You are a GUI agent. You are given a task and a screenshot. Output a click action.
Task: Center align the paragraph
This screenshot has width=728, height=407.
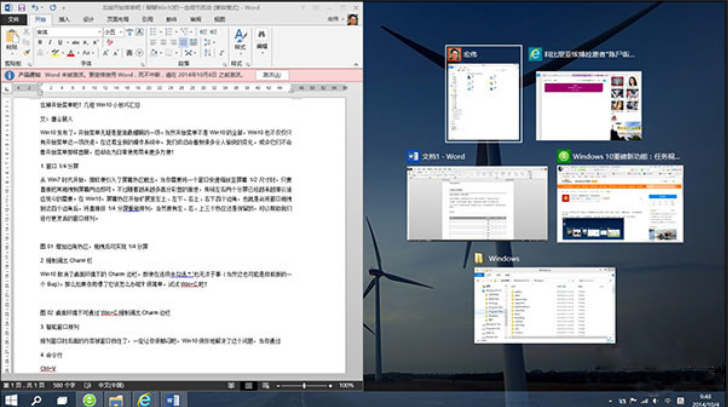point(163,42)
